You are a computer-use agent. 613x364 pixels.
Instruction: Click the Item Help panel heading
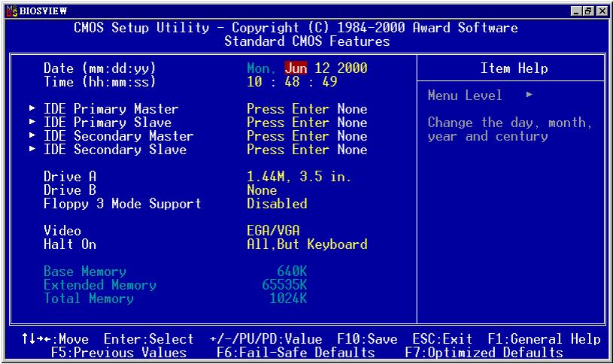click(514, 68)
